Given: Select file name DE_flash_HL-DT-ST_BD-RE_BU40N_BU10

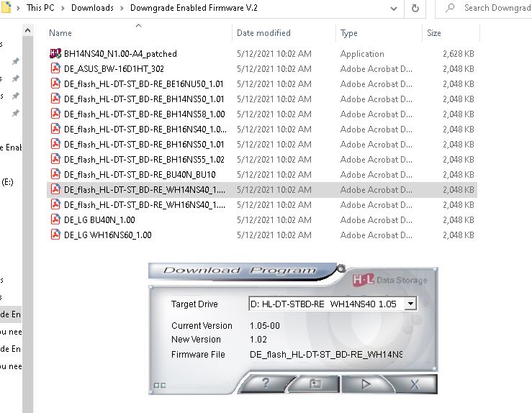Looking at the screenshot, I should (140, 174).
